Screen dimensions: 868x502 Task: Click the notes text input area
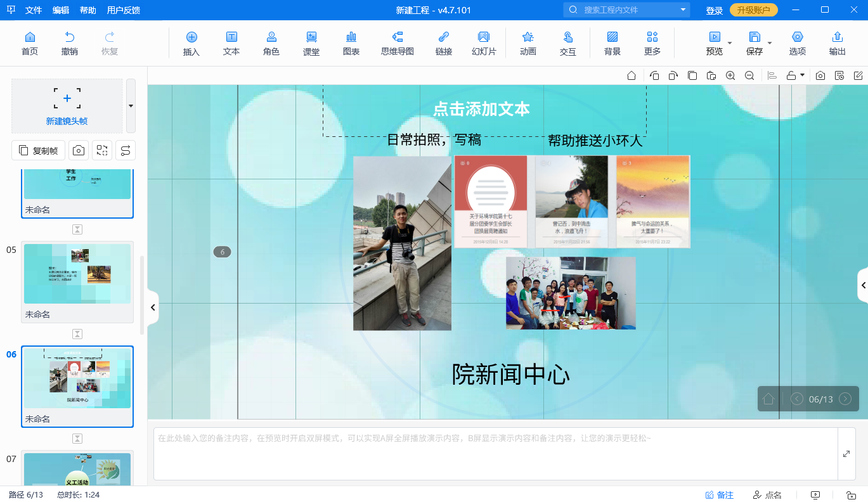tap(495, 454)
